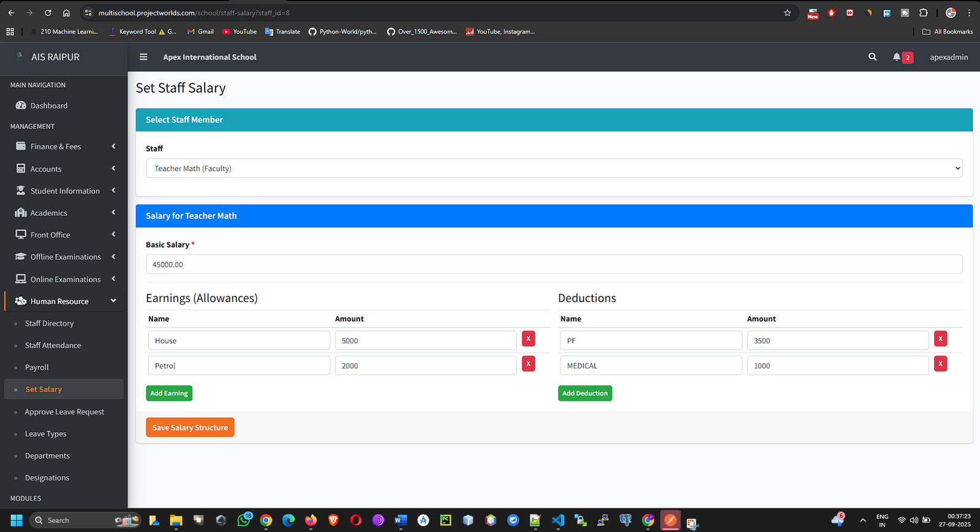Open the Staff Directory page
980x532 pixels.
click(49, 324)
